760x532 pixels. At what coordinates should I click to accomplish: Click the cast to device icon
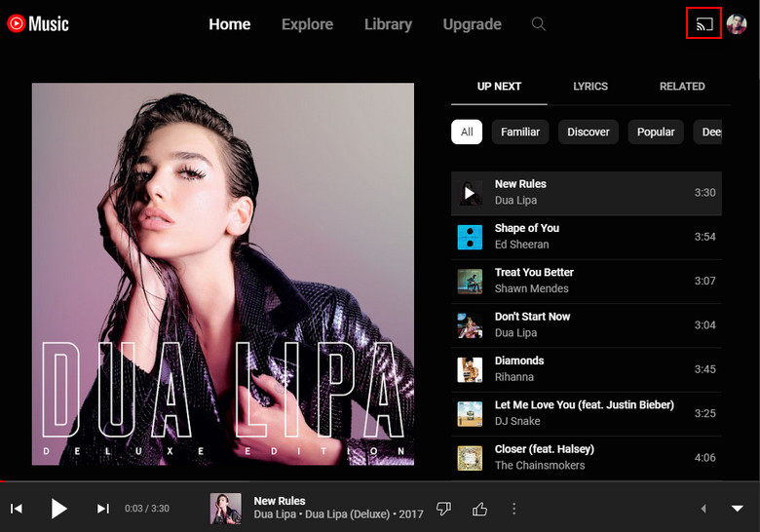point(703,24)
